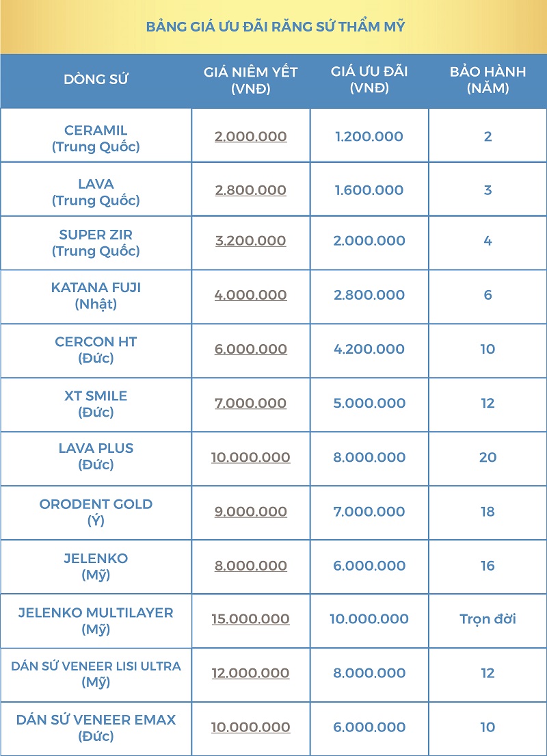Screen dimensions: 547x756
Task: Click the 'GIÁ NIÊM YẾT' column header
Action: click(x=251, y=80)
